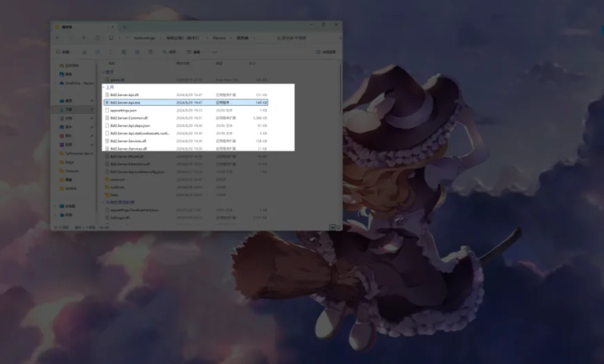Open the Edge folder in sidebar

click(x=67, y=162)
